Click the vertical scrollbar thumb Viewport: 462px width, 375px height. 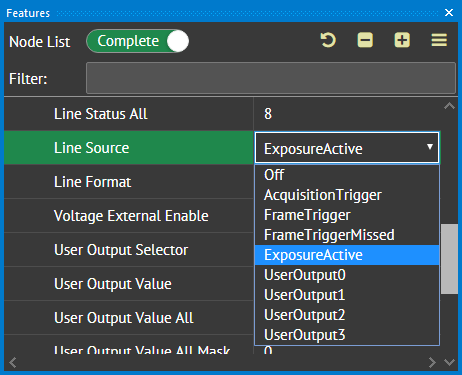coord(449,259)
